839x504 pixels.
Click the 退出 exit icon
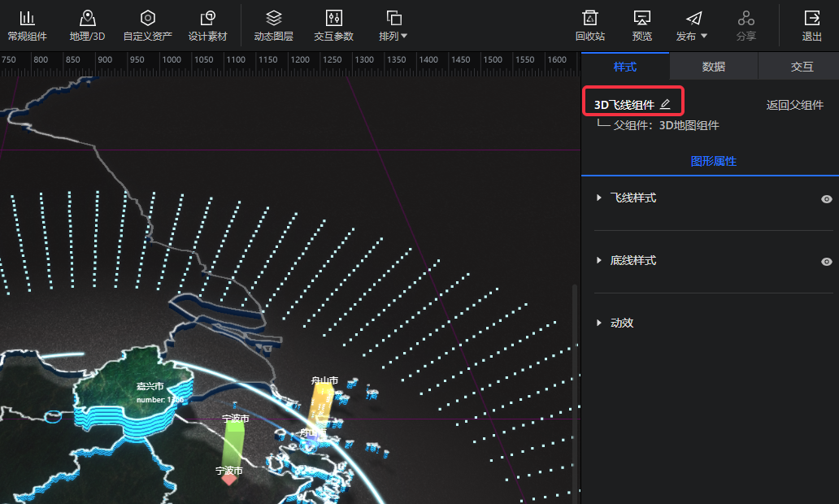pos(811,18)
